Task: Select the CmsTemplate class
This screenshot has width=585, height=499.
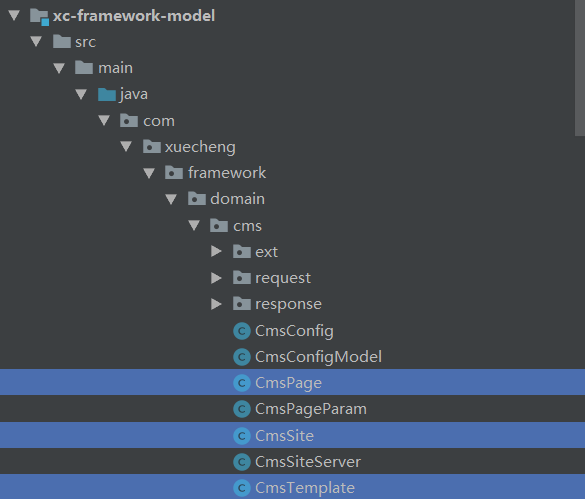Action: point(292,487)
